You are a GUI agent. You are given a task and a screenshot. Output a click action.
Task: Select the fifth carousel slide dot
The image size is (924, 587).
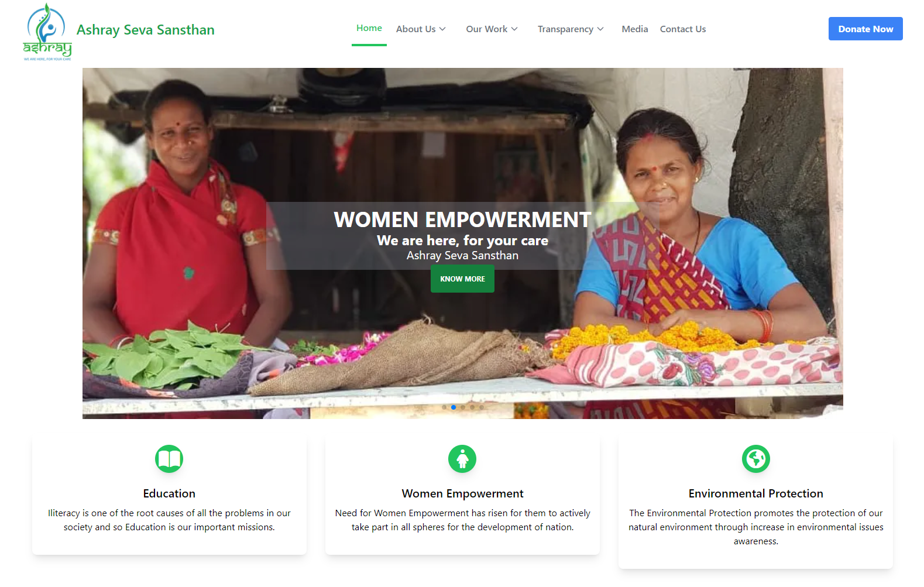[x=482, y=407]
